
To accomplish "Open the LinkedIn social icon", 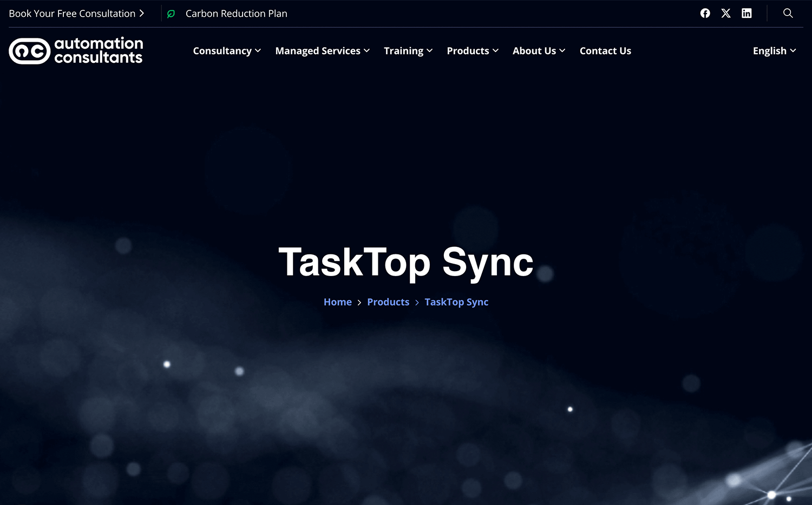I will pos(746,14).
